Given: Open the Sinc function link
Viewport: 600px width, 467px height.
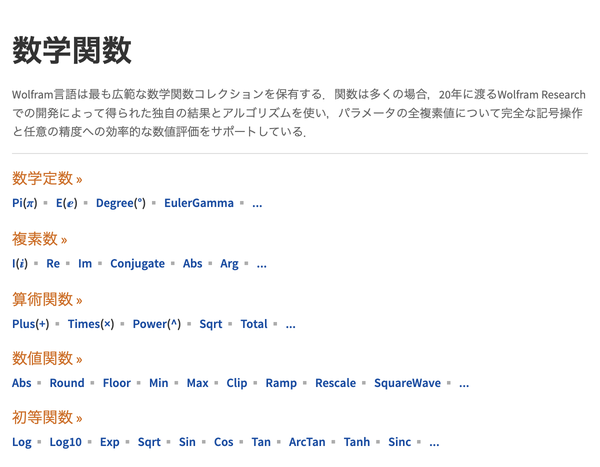Looking at the screenshot, I should point(399,442).
